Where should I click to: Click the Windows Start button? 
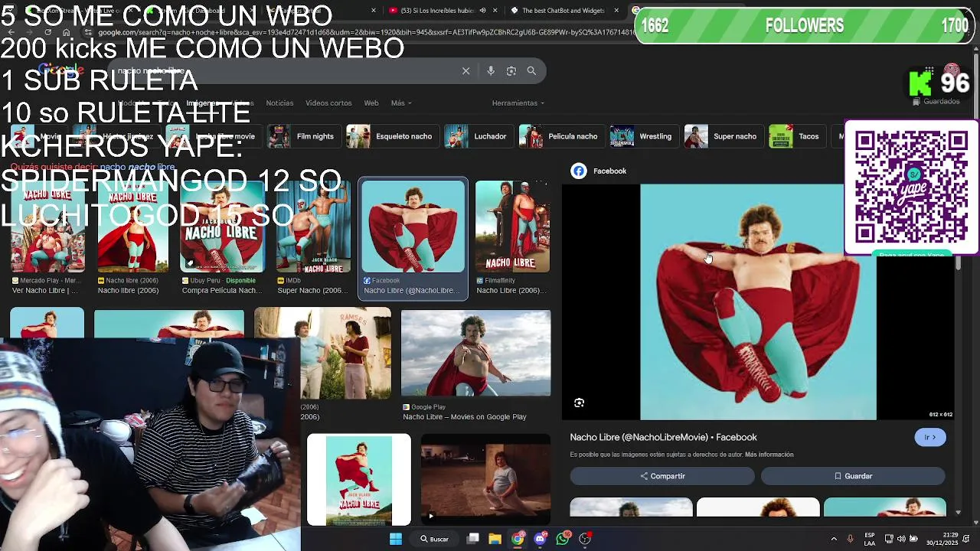click(396, 539)
